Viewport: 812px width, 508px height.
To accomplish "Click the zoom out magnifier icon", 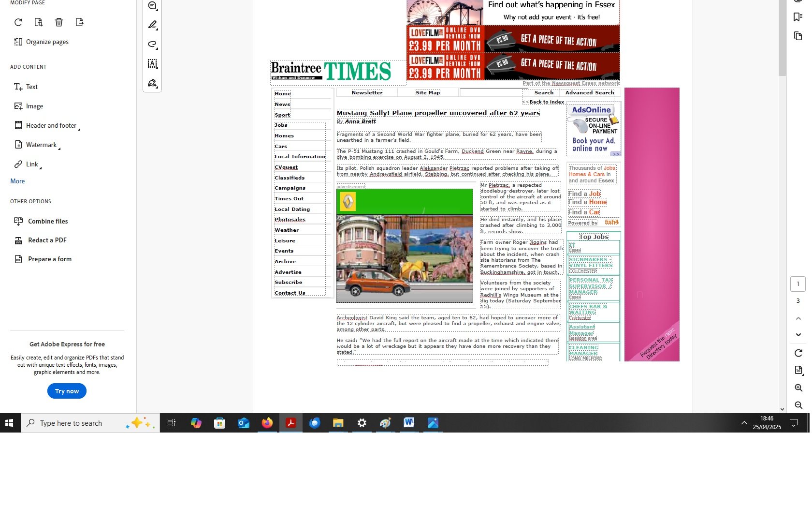I will pos(798,405).
